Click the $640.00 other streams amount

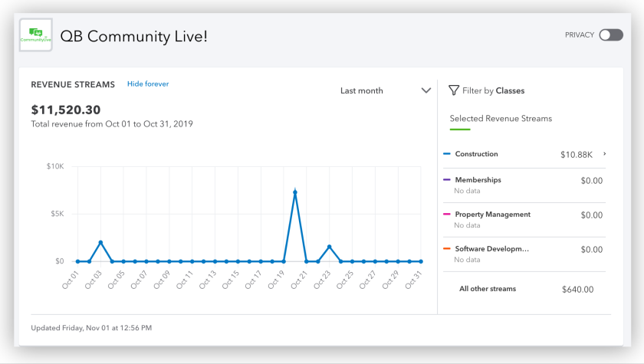(x=577, y=290)
